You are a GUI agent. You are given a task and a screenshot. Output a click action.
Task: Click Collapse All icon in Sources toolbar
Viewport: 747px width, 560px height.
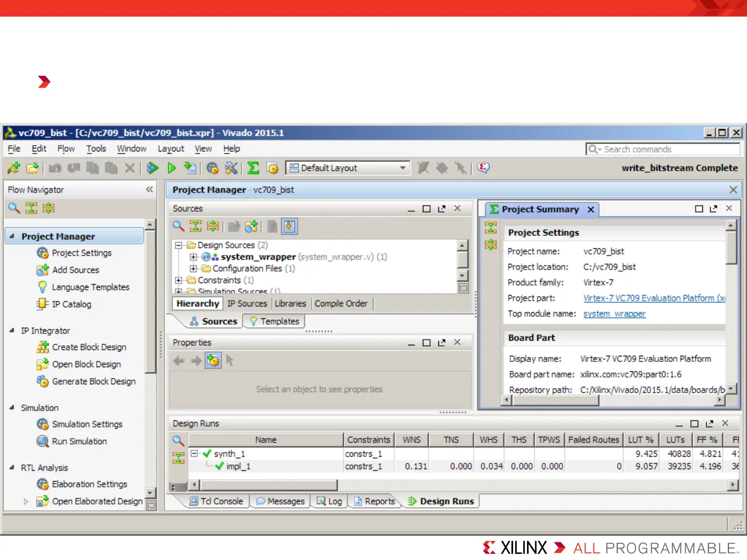click(x=196, y=226)
